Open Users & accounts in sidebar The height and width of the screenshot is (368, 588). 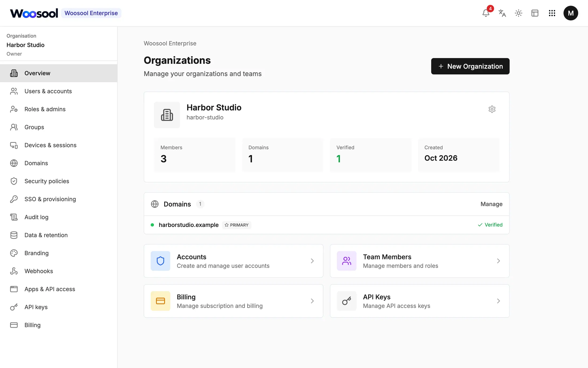(x=59, y=91)
